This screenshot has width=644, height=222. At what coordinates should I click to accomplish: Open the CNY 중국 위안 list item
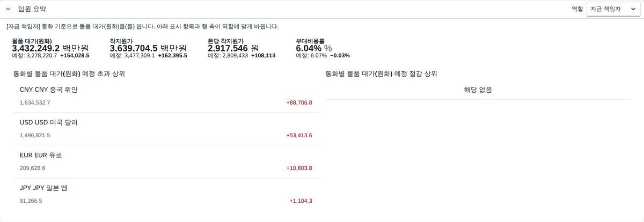pos(166,96)
